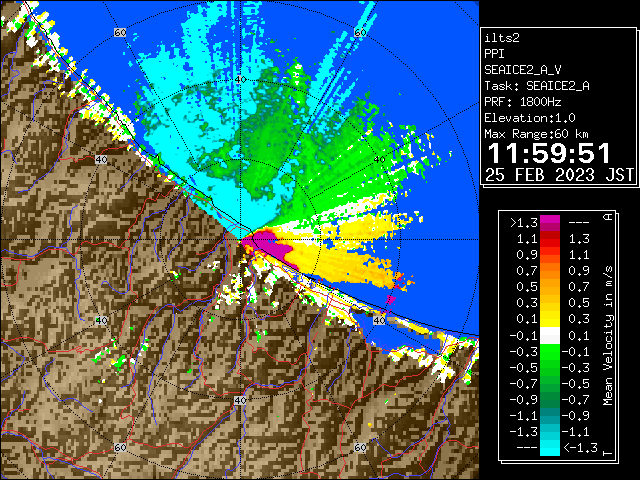640x480 pixels.
Task: Click the white band in the velocity color bar
Action: pos(550,336)
